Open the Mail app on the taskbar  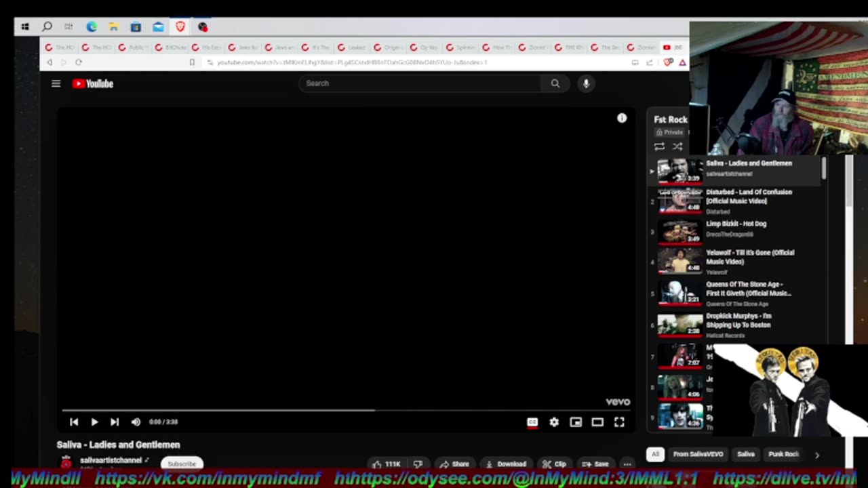coord(158,27)
